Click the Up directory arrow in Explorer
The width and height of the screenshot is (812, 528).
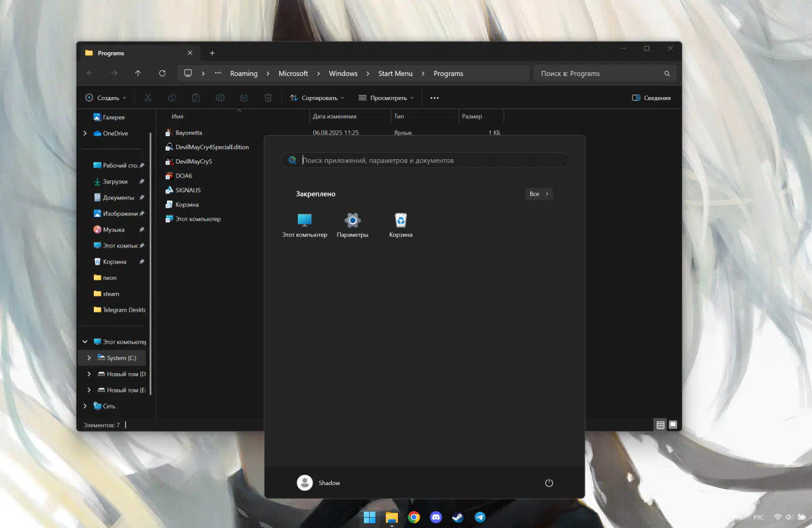tap(138, 73)
